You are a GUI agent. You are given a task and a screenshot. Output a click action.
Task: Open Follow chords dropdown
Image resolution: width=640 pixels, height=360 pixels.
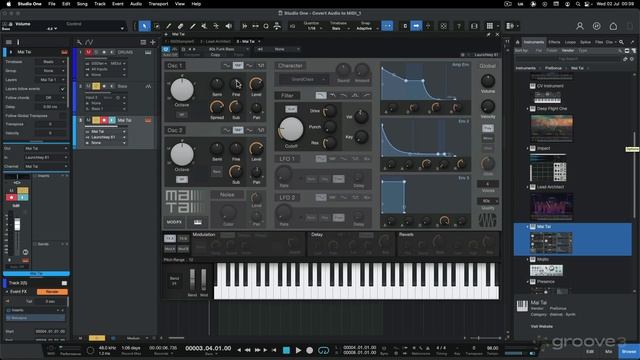click(x=51, y=98)
